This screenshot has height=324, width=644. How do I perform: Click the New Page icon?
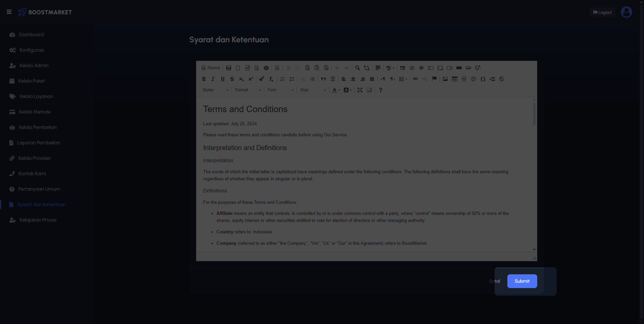pyautogui.click(x=238, y=68)
